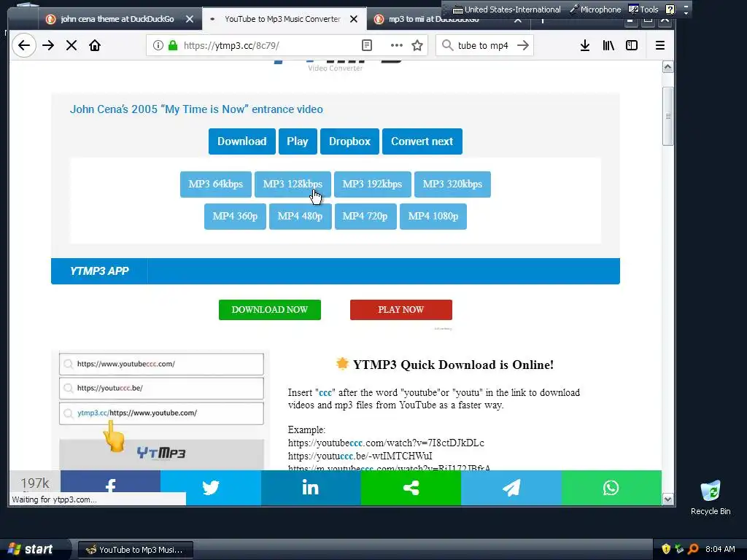Image resolution: width=747 pixels, height=560 pixels.
Task: Click the 197k share count
Action: coord(35,483)
